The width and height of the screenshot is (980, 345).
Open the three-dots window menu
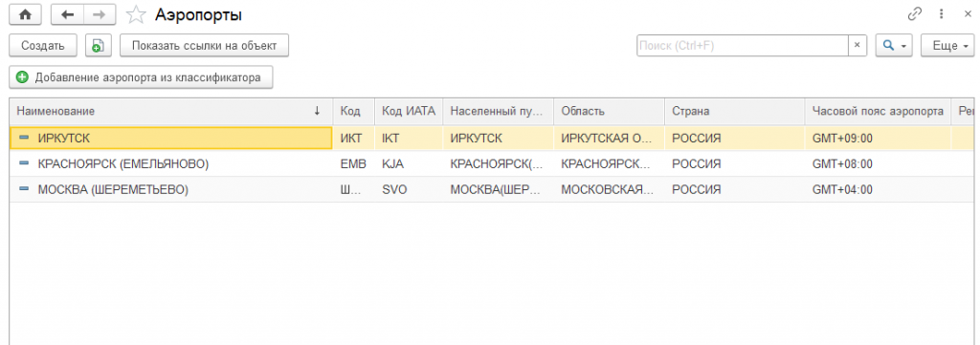[942, 13]
